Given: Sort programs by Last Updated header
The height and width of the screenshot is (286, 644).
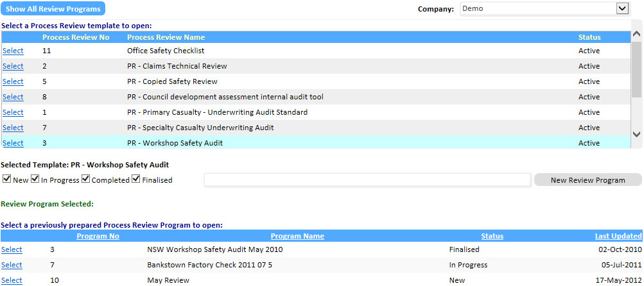Looking at the screenshot, I should (618, 236).
